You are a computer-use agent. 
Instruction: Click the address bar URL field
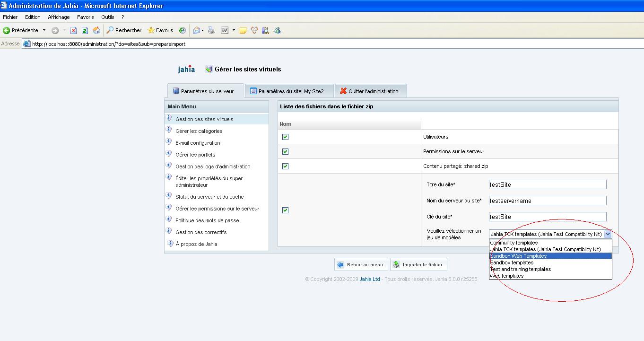tap(333, 44)
